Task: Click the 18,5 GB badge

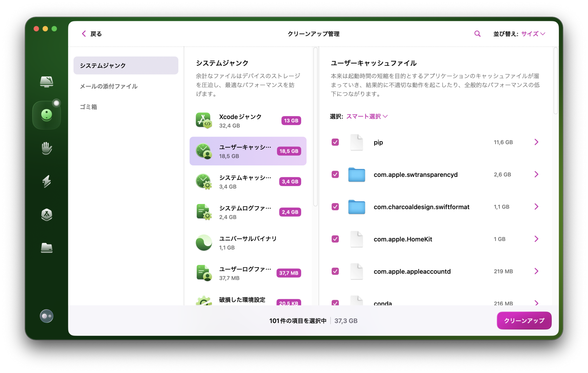Action: click(289, 151)
